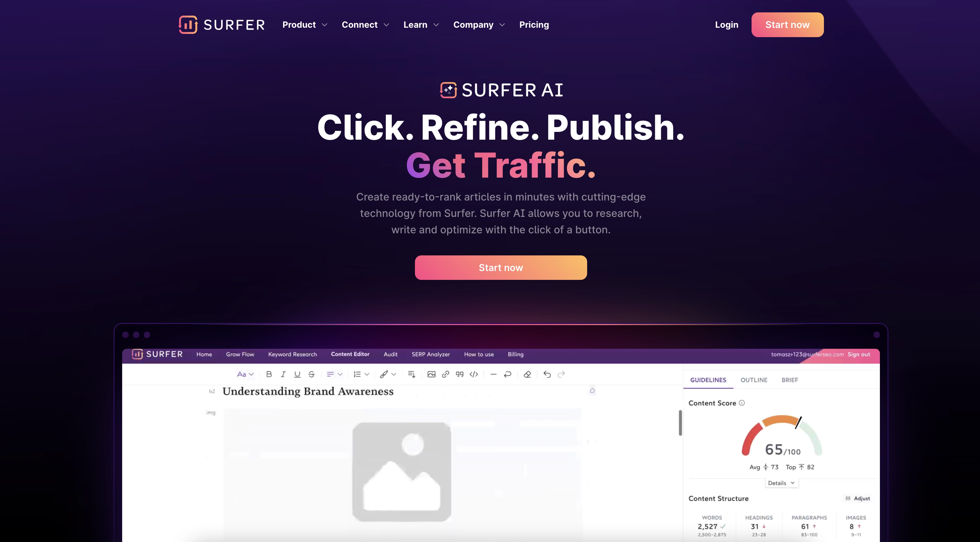This screenshot has width=980, height=542.
Task: Open the font size dropdown
Action: 244,374
